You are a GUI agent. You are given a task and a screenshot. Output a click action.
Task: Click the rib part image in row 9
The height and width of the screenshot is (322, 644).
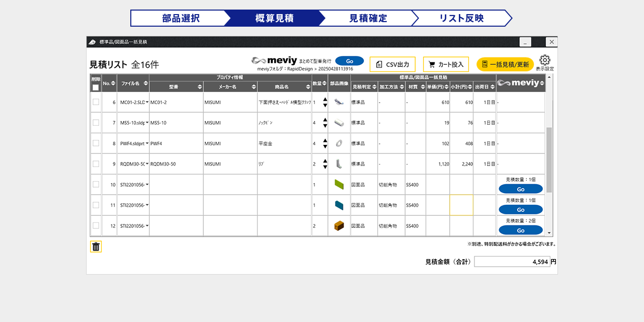click(339, 164)
